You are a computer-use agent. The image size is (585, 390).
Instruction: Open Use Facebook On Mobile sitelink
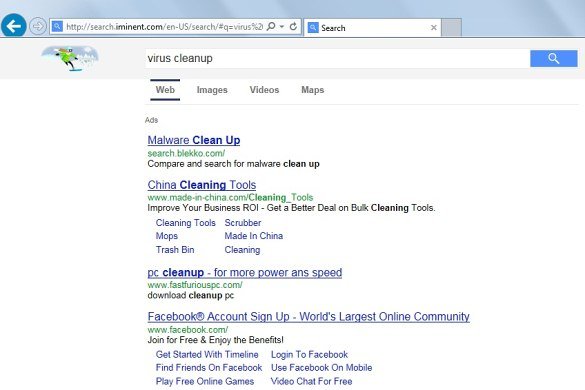pos(321,368)
